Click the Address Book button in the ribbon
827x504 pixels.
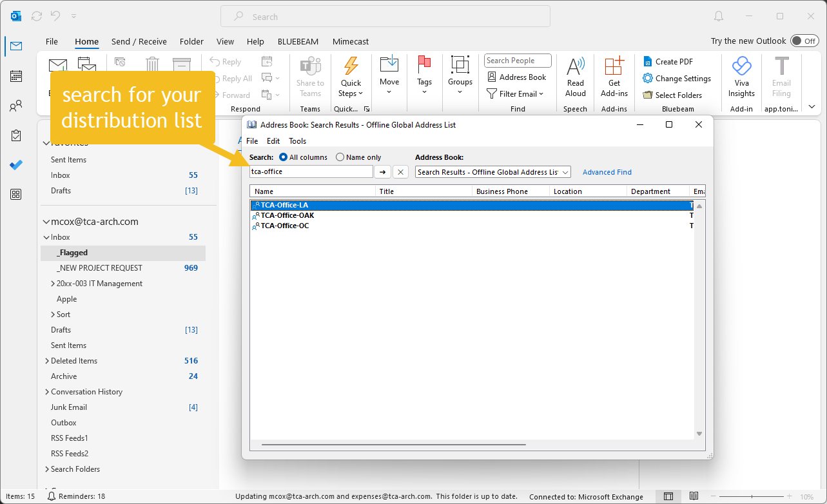(516, 77)
